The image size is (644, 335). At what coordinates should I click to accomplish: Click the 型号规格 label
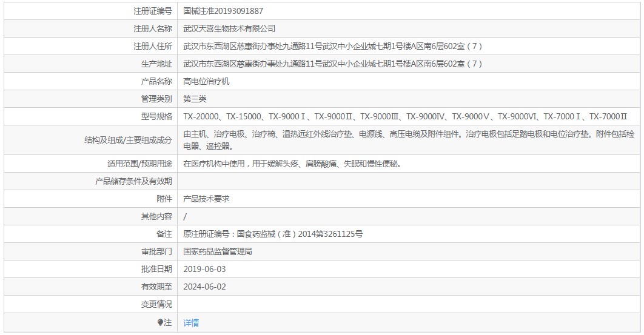point(156,116)
